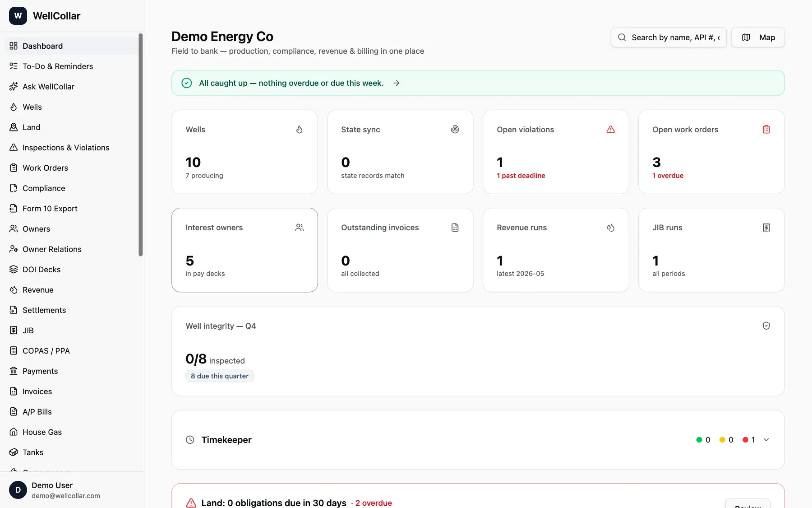Click the Revenue runs card icon
Screen dimensions: 812x508
click(x=610, y=228)
